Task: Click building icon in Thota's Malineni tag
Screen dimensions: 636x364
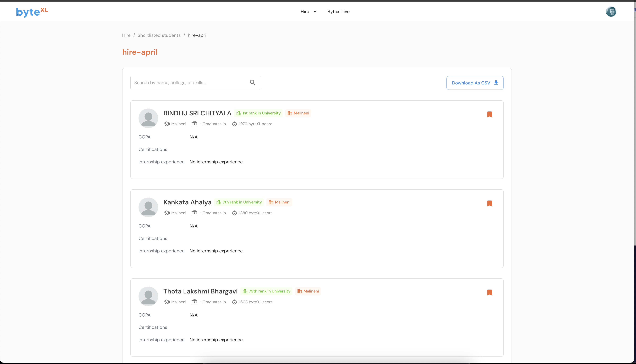Action: pos(299,291)
